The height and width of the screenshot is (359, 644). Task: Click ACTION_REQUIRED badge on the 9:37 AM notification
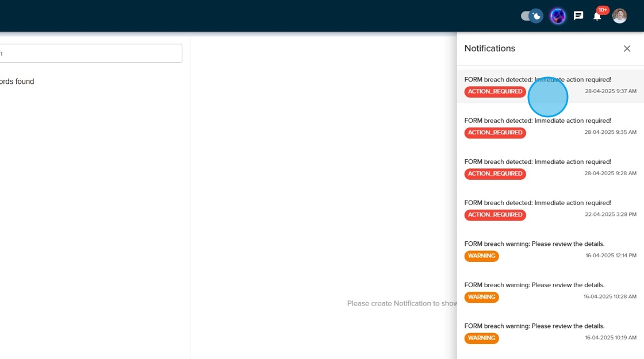pyautogui.click(x=495, y=92)
